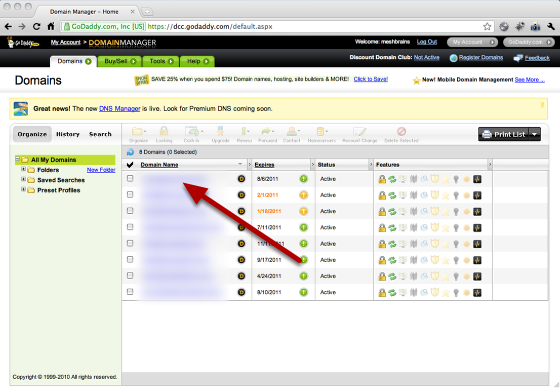
Task: Click the New Folder link
Action: click(x=101, y=170)
